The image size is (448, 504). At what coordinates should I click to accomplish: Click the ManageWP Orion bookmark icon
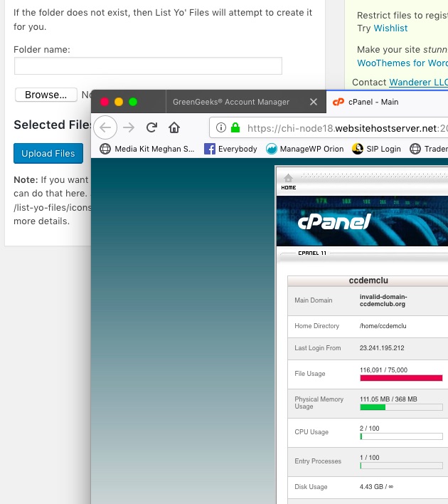(x=272, y=149)
